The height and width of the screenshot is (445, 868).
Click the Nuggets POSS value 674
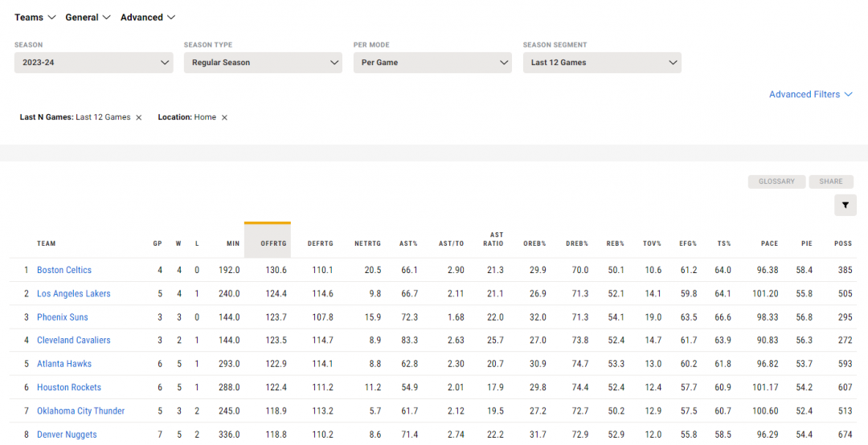pos(845,435)
